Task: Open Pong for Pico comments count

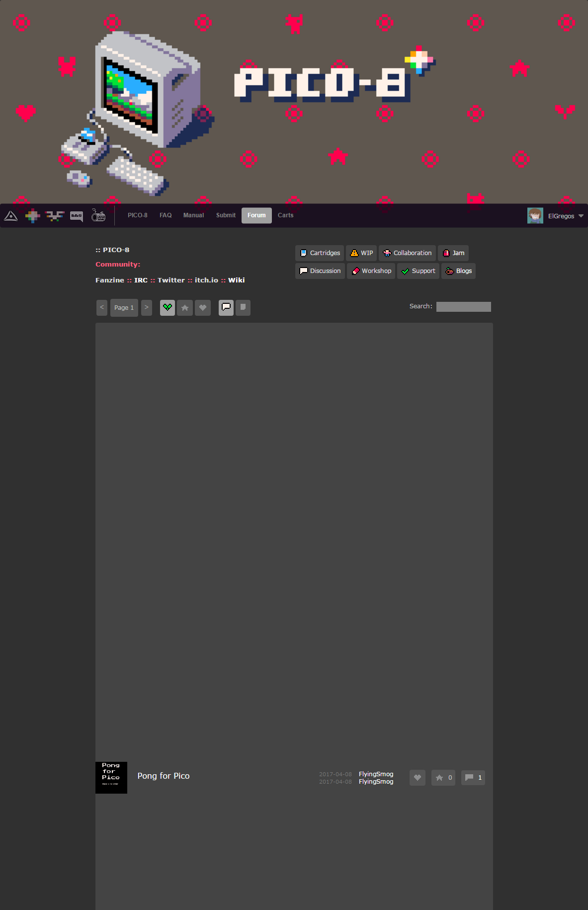Action: (473, 778)
